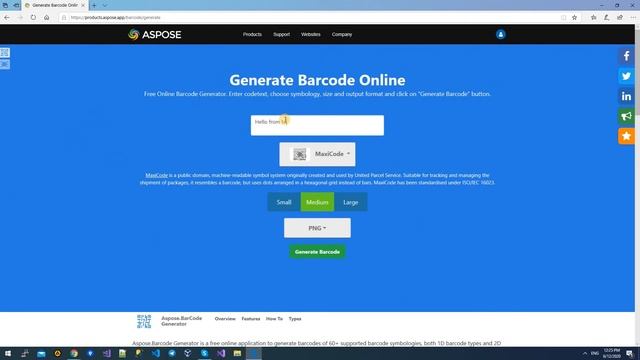Open Company menu in header
Image resolution: width=640 pixels, height=360 pixels.
[x=342, y=34]
